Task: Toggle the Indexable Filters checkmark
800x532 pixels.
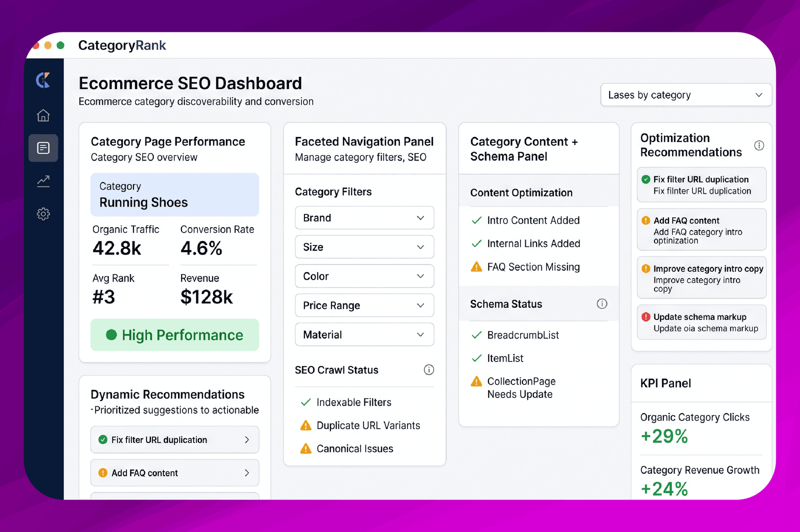Action: 305,402
